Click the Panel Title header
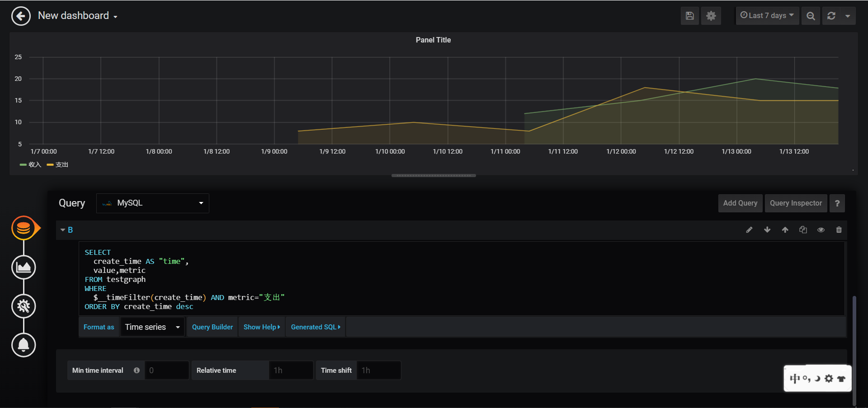The image size is (868, 408). tap(433, 40)
